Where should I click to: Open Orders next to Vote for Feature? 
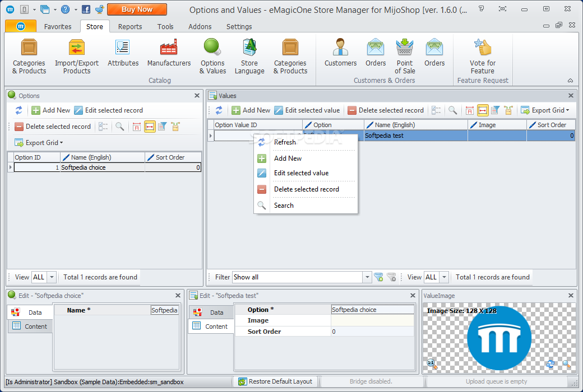(434, 53)
